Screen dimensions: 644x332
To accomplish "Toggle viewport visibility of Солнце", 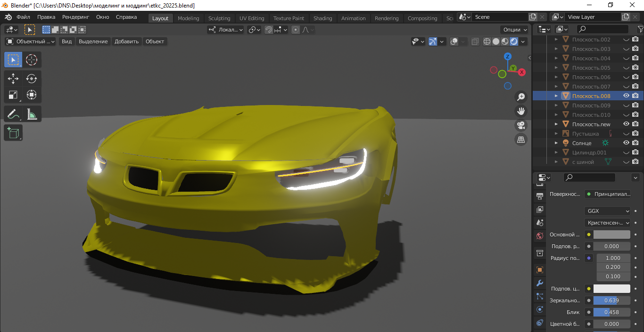I will point(626,143).
